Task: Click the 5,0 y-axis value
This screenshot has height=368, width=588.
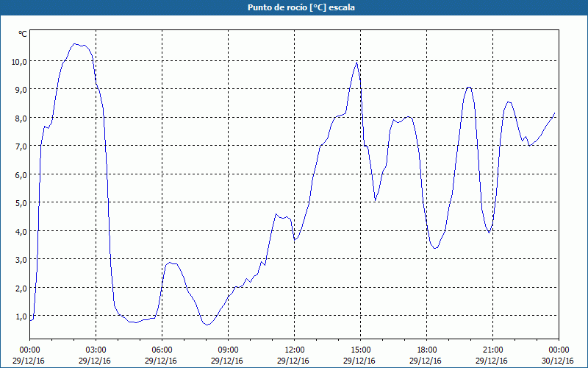Action: pyautogui.click(x=21, y=203)
